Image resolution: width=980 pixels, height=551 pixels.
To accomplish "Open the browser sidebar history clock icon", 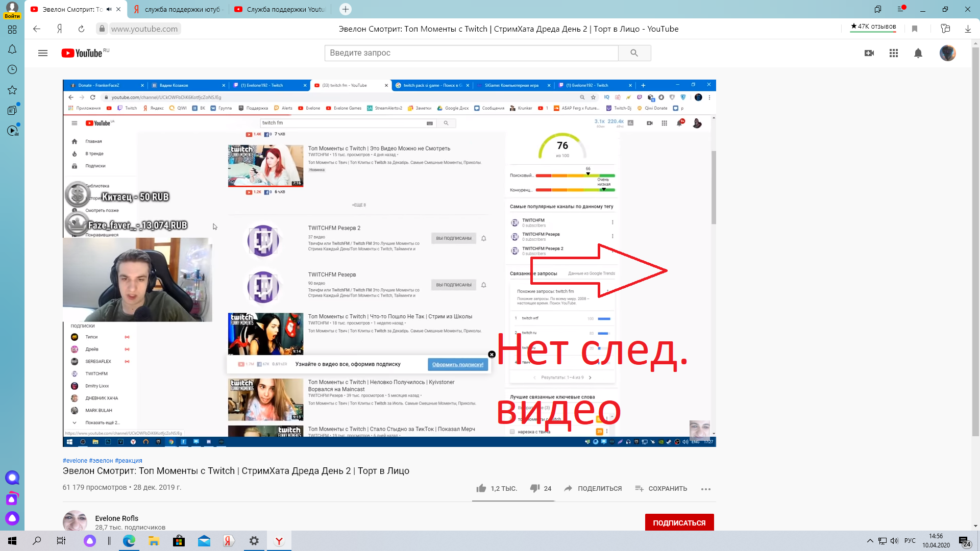I will [x=12, y=69].
